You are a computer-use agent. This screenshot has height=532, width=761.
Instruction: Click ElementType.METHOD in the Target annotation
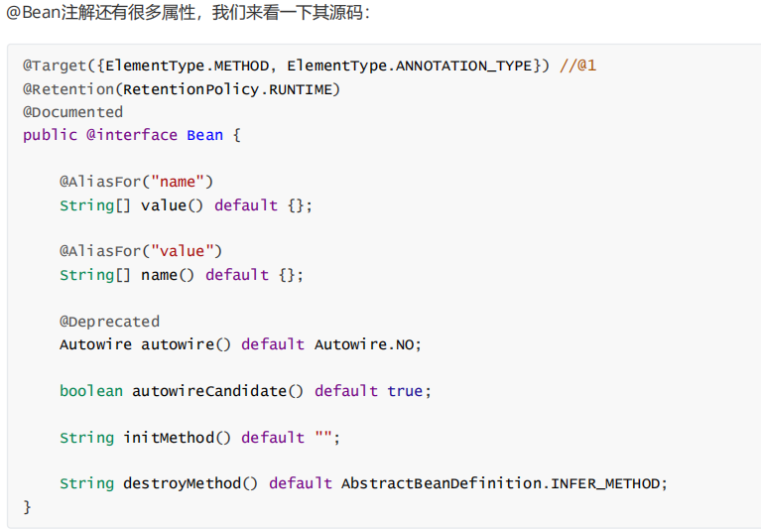[186, 66]
